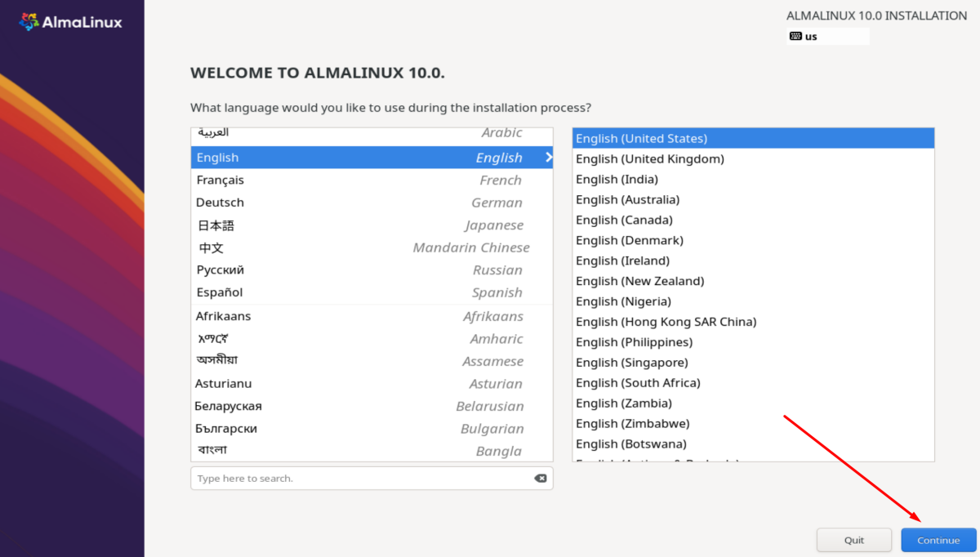Select Mandarin Chinese language row

(x=372, y=247)
